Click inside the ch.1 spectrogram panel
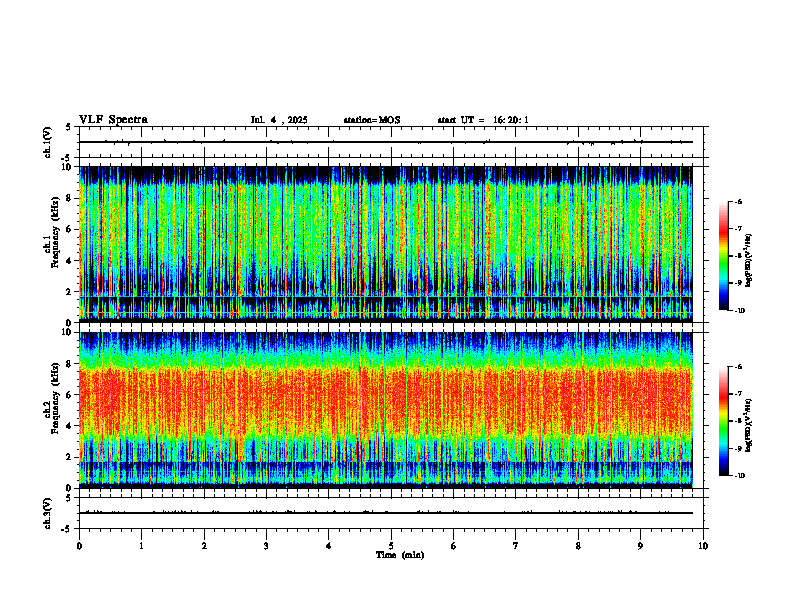 click(386, 244)
